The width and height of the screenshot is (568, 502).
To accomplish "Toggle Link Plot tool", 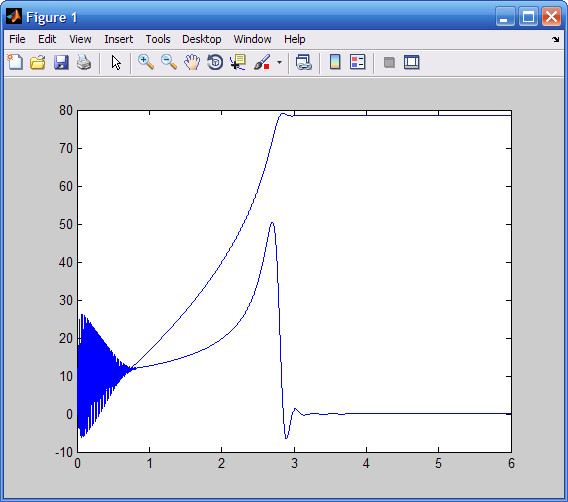I will coord(304,62).
